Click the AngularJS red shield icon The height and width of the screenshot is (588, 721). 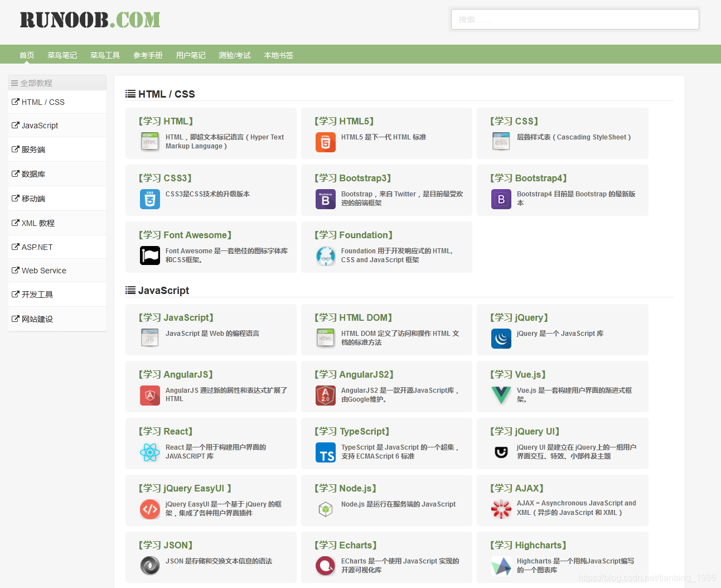coord(150,395)
